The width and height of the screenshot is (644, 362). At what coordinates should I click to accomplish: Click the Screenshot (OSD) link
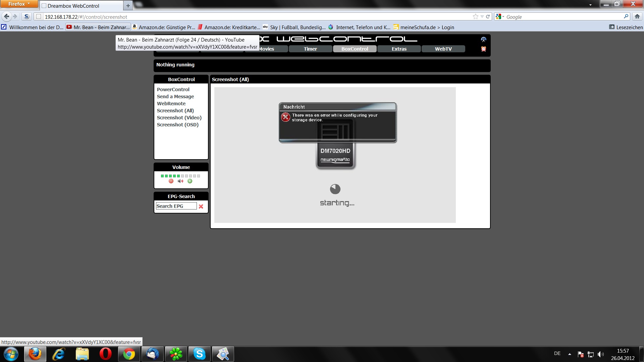(178, 125)
